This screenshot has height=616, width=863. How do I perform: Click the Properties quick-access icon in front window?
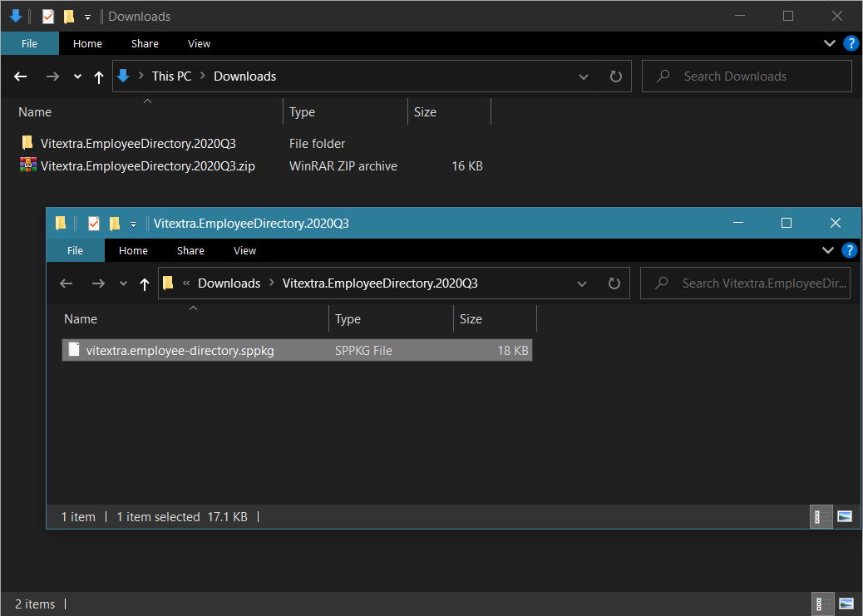[94, 224]
